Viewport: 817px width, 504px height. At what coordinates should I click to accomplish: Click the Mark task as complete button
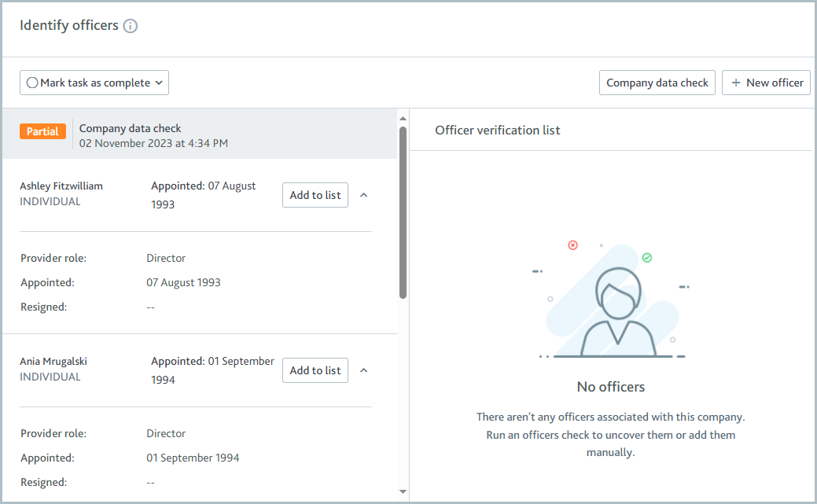click(x=94, y=82)
